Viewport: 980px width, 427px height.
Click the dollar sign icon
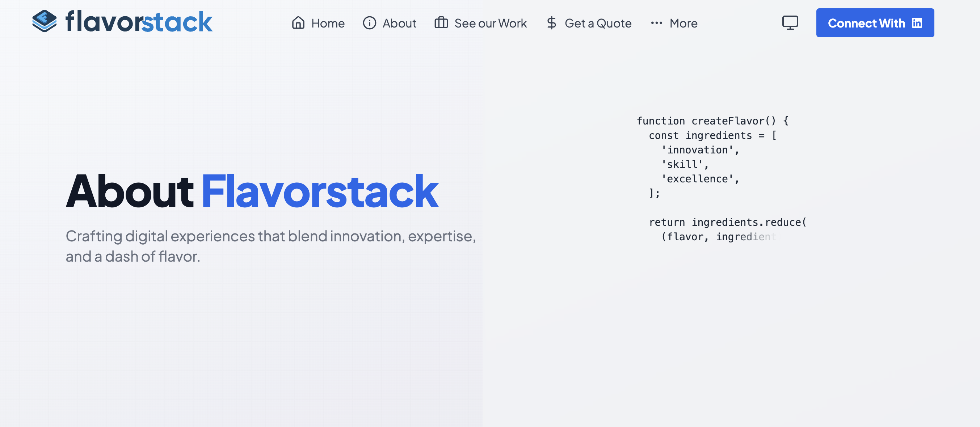[x=551, y=23]
